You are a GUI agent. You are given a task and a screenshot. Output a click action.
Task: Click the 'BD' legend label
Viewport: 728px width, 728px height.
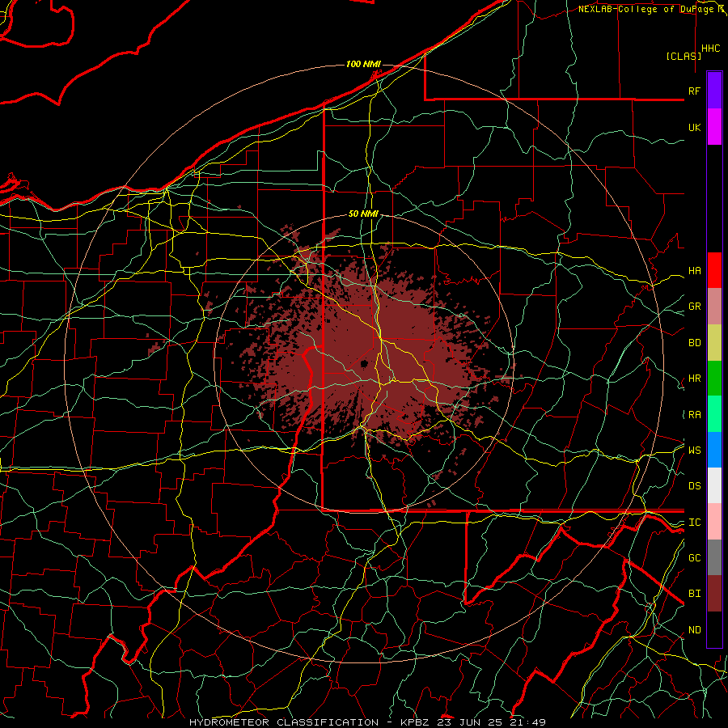coord(694,343)
